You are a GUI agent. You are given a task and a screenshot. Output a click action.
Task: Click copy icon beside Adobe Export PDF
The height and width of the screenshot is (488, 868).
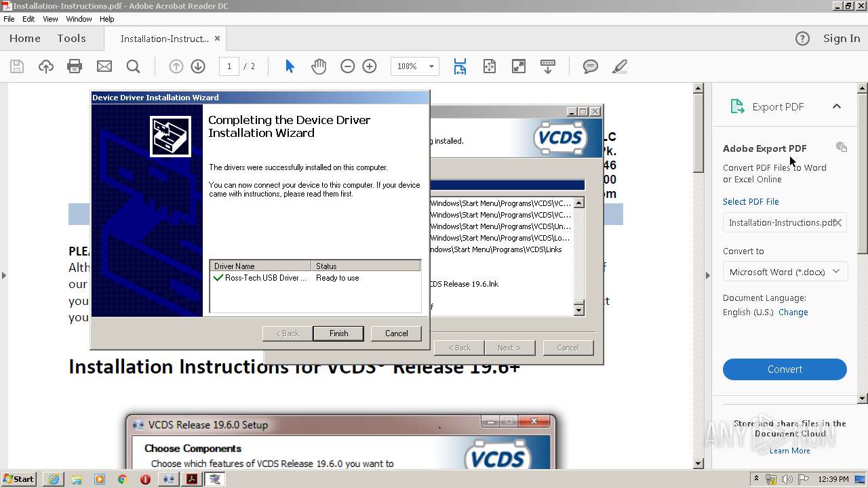click(842, 147)
